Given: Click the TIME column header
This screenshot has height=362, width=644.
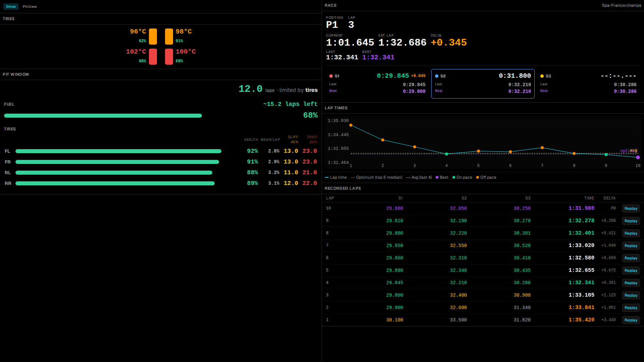Looking at the screenshot, I should [x=589, y=198].
